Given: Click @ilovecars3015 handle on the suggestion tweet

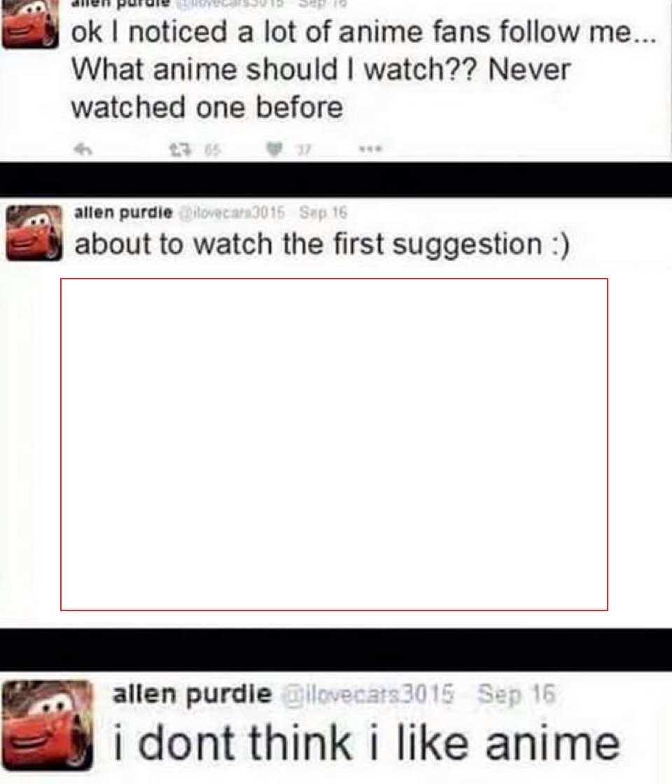Looking at the screenshot, I should (232, 213).
